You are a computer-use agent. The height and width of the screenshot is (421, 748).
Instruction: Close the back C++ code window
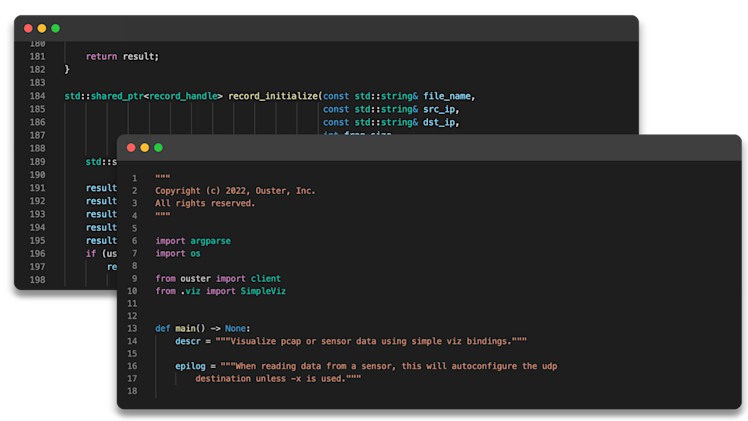pos(28,29)
